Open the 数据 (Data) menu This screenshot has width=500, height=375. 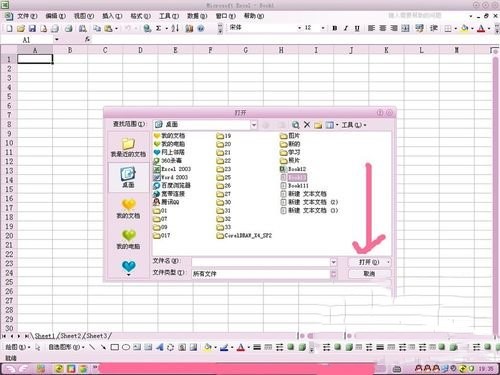[x=197, y=16]
